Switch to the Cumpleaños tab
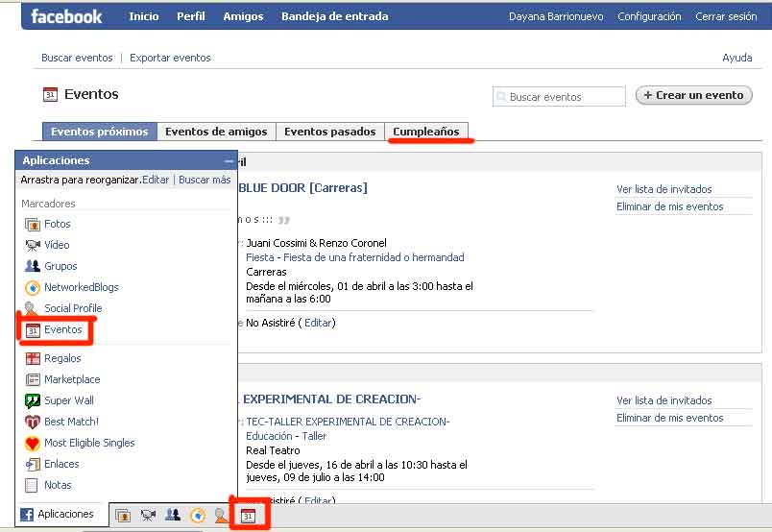Viewport: 772px width, 532px height. coord(426,132)
